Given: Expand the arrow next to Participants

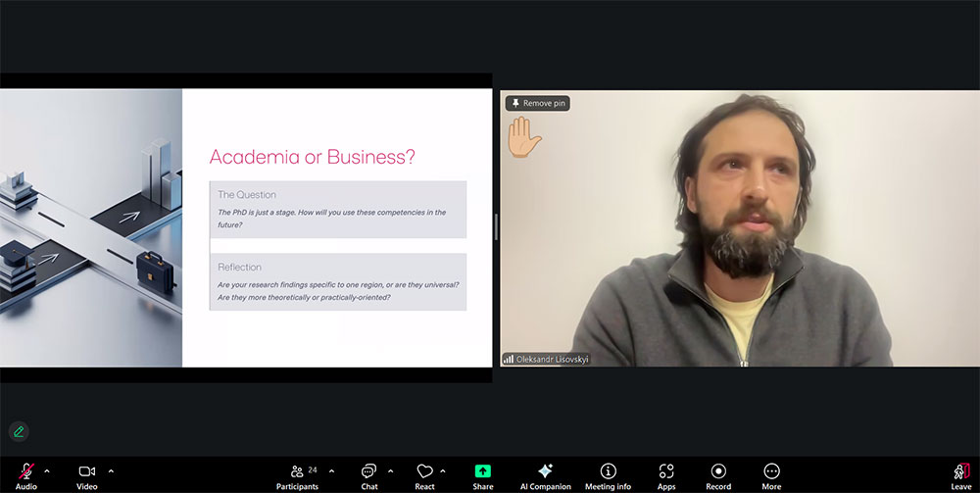Looking at the screenshot, I should pyautogui.click(x=331, y=470).
